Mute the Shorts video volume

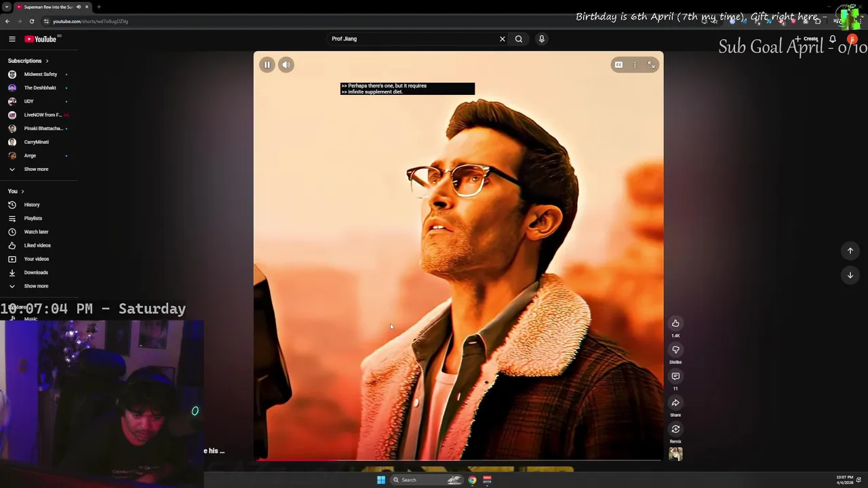click(286, 65)
